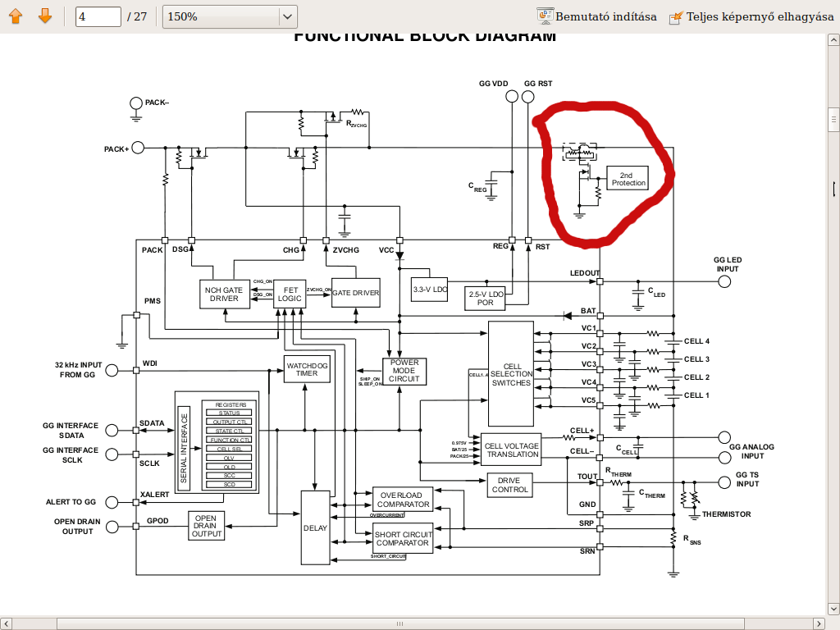This screenshot has height=630, width=840.
Task: Click the SRN pin label
Action: [x=587, y=551]
